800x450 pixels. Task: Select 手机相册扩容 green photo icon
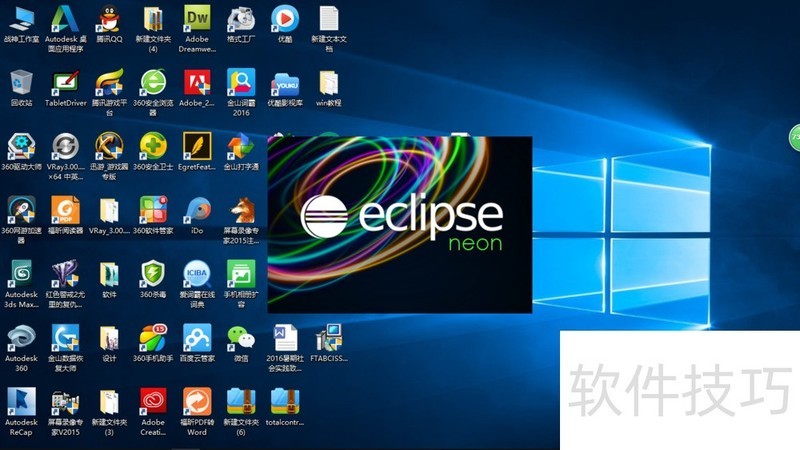coord(241,274)
